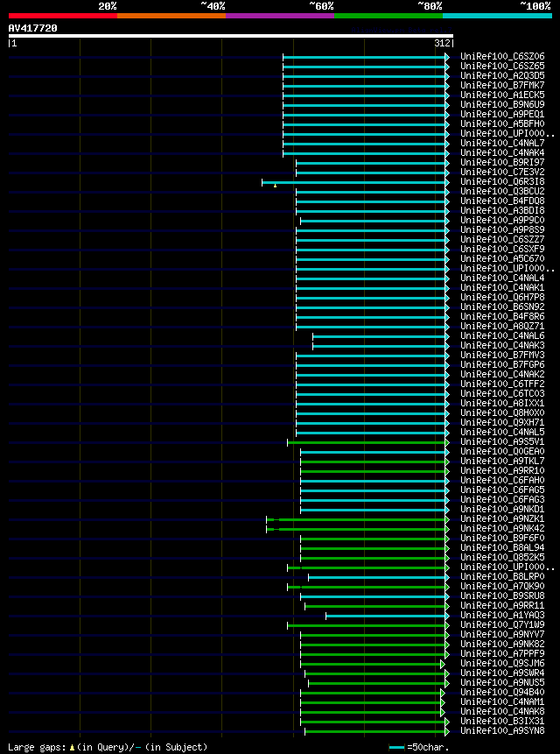Select the UniRef100_C6SZZ7 label
This screenshot has height=754, width=560.
tap(502, 239)
